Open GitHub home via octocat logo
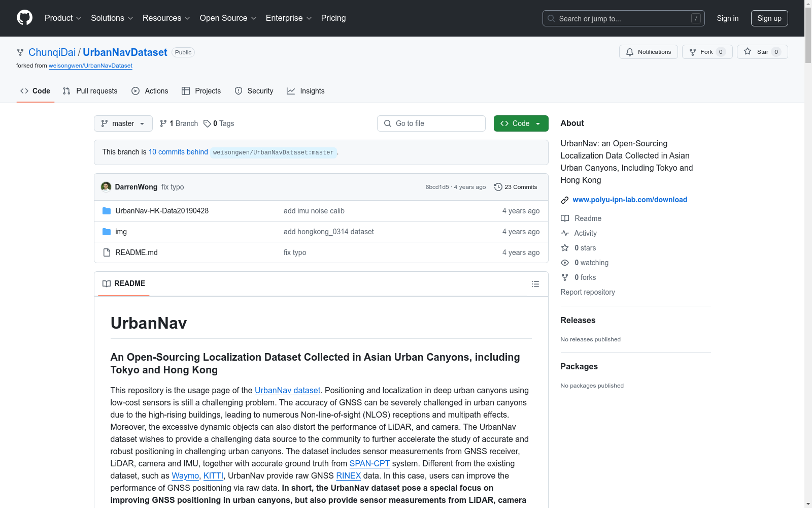The width and height of the screenshot is (812, 508). click(x=24, y=18)
